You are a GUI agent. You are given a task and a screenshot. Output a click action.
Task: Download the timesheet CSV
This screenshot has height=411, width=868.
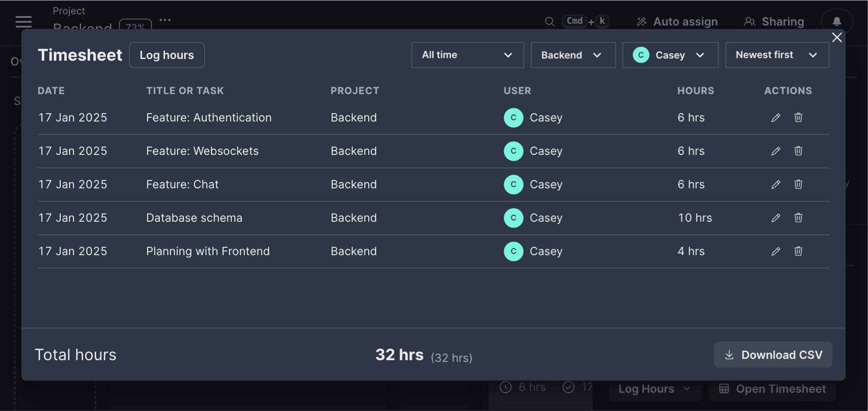click(x=773, y=355)
